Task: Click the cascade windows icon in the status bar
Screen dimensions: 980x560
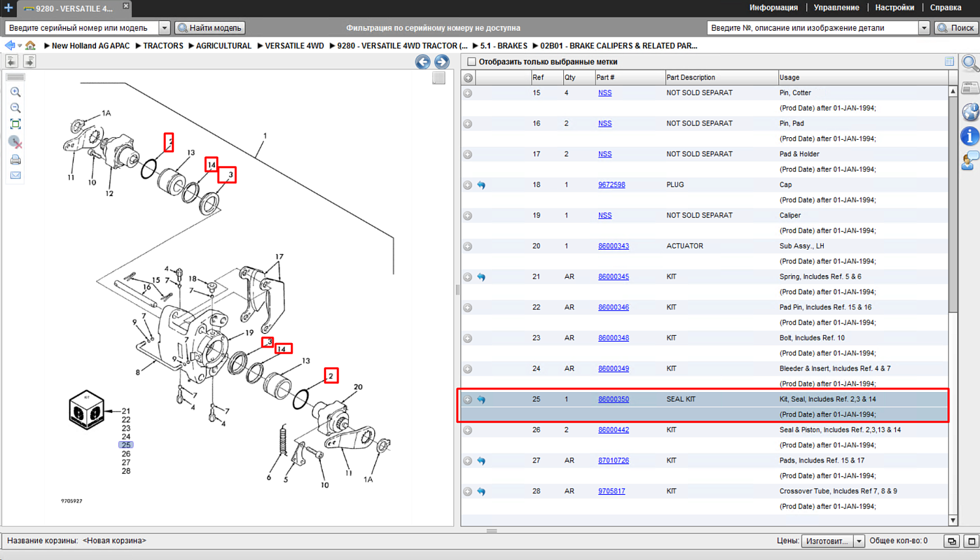Action: coord(952,541)
